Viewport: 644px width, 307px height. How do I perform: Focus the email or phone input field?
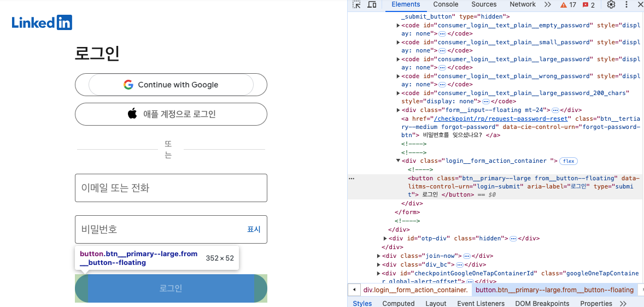(171, 188)
